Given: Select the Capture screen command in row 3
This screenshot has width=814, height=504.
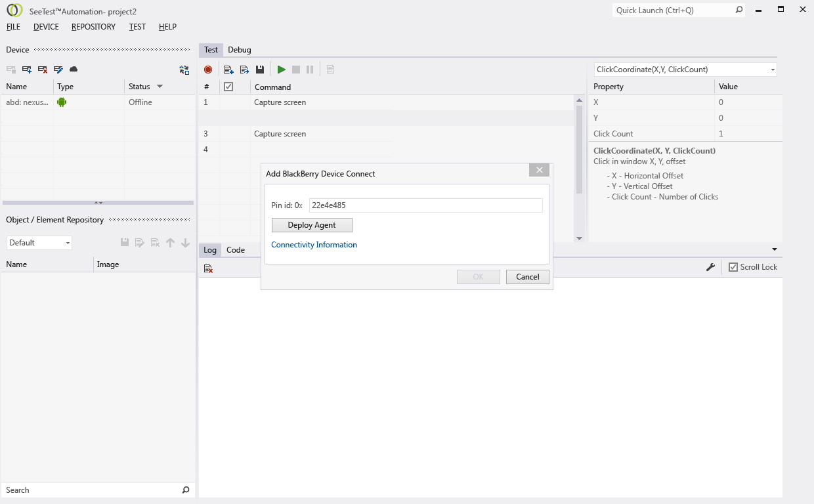Looking at the screenshot, I should (x=280, y=134).
